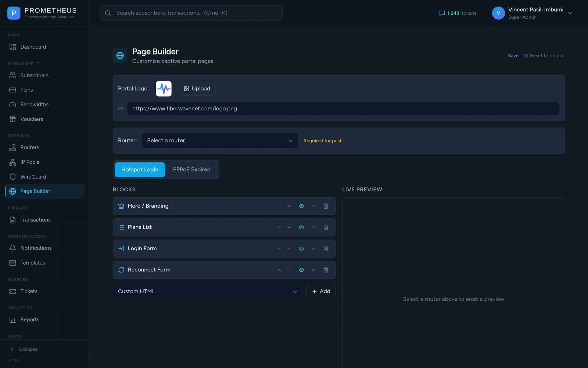Move Hero / Branding block down
The image size is (588, 368).
tap(289, 206)
